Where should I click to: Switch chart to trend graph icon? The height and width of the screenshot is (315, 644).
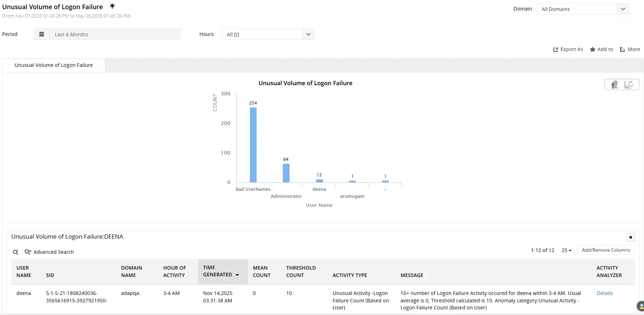tap(629, 84)
